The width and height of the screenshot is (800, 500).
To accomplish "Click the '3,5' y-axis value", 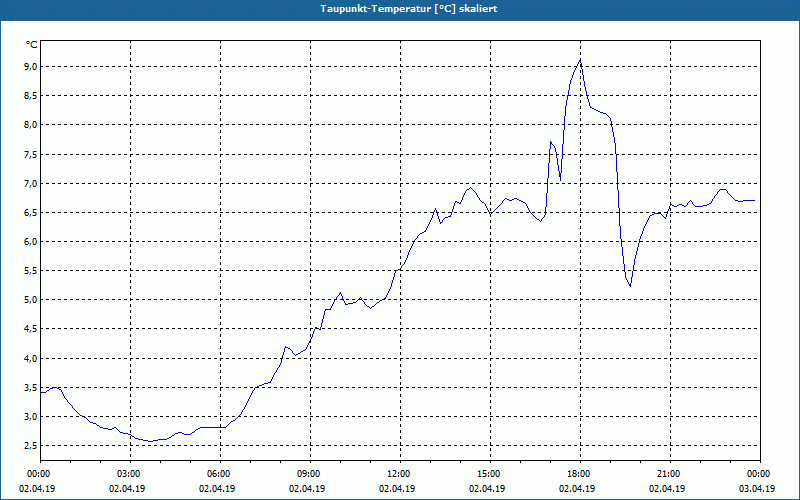I will (x=30, y=388).
